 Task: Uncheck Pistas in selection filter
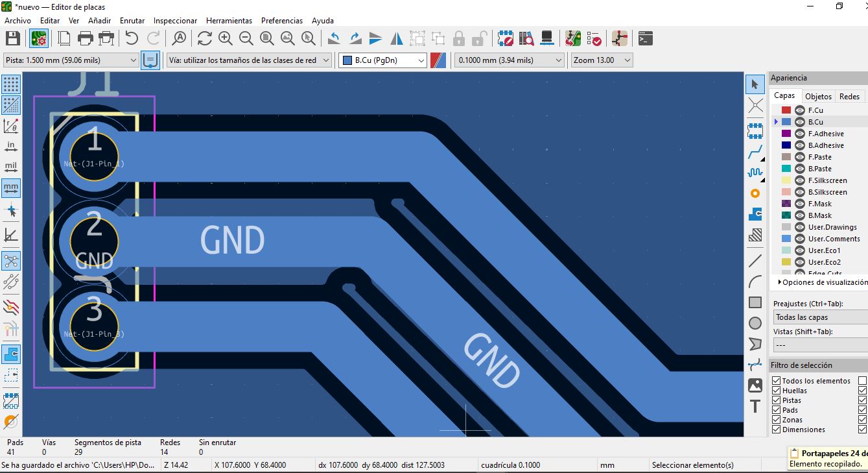pos(777,400)
